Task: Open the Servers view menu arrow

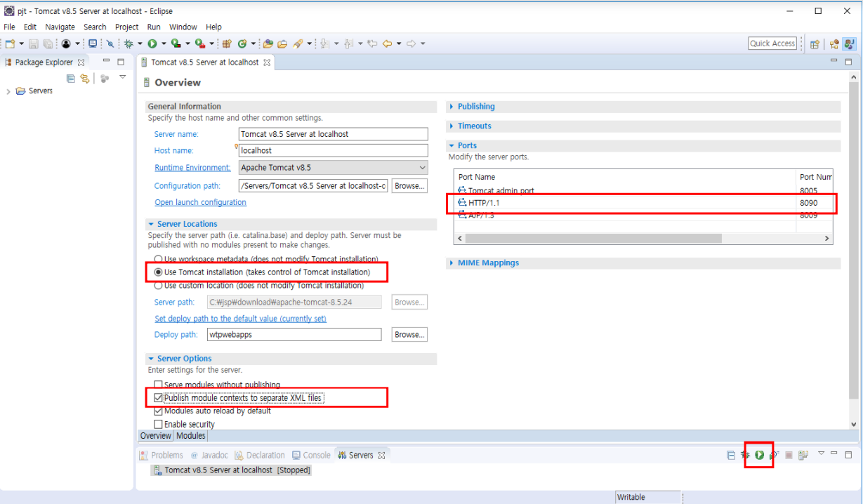Action: (821, 453)
